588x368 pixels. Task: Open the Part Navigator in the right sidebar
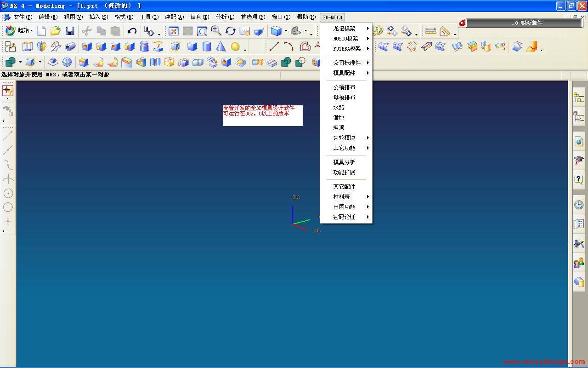click(x=579, y=117)
